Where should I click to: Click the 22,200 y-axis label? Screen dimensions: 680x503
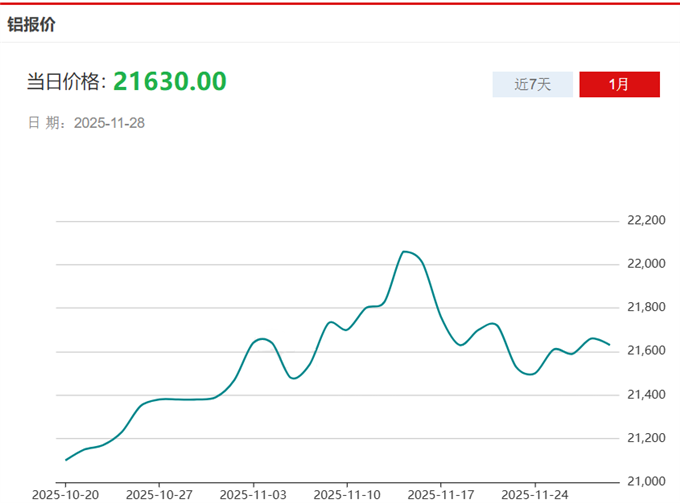pos(645,220)
